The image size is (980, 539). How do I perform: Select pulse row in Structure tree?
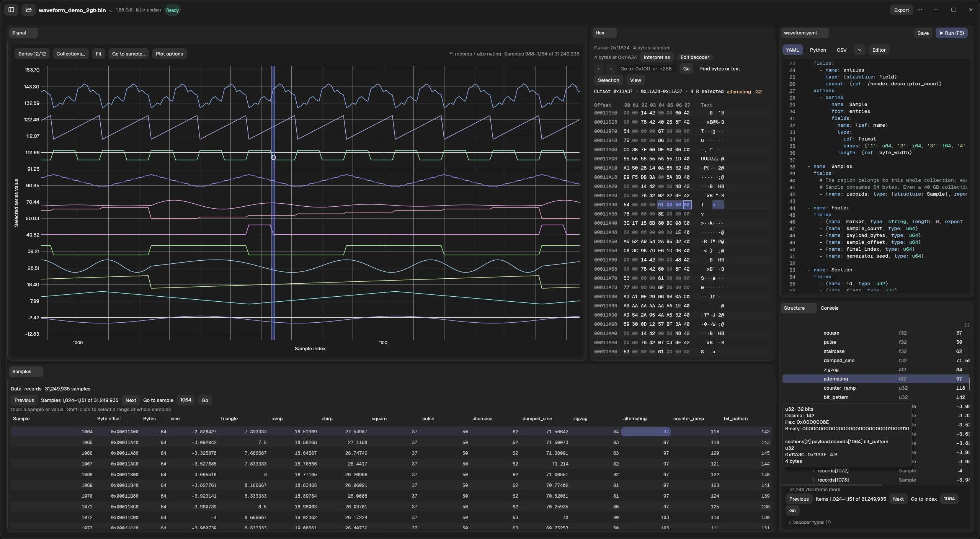pyautogui.click(x=875, y=342)
